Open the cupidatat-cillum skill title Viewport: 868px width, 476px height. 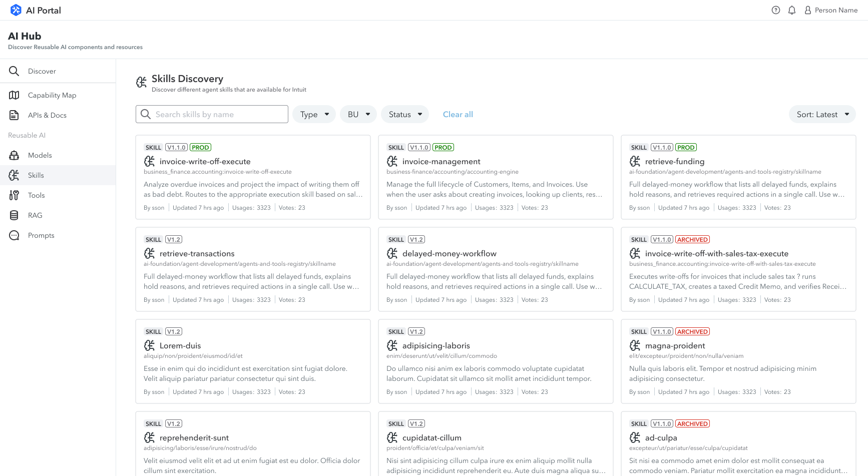click(x=432, y=437)
